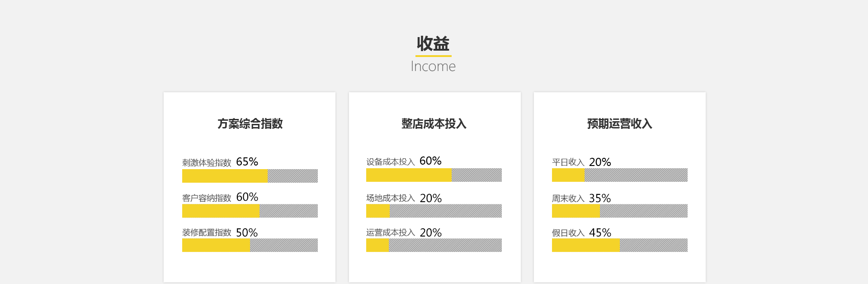868x284 pixels.
Task: Select the 整店成本投入 card title
Action: pyautogui.click(x=434, y=123)
